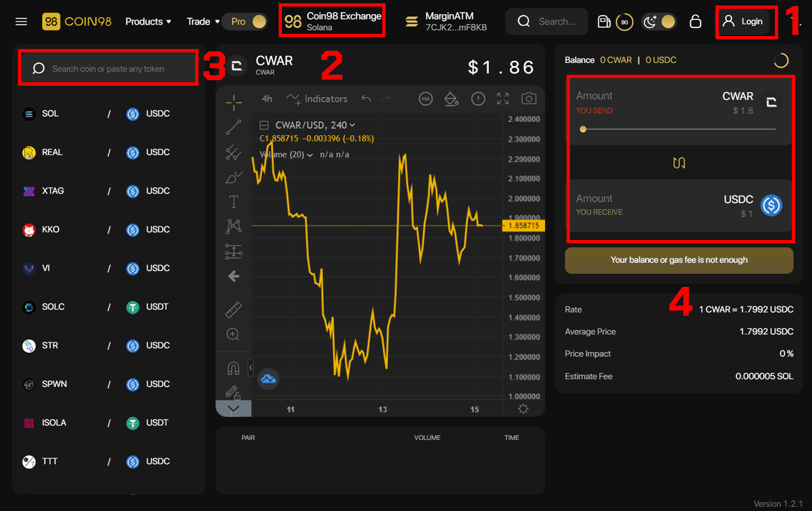Select the KKO / USDC pair
This screenshot has width=812, height=511.
coord(109,230)
